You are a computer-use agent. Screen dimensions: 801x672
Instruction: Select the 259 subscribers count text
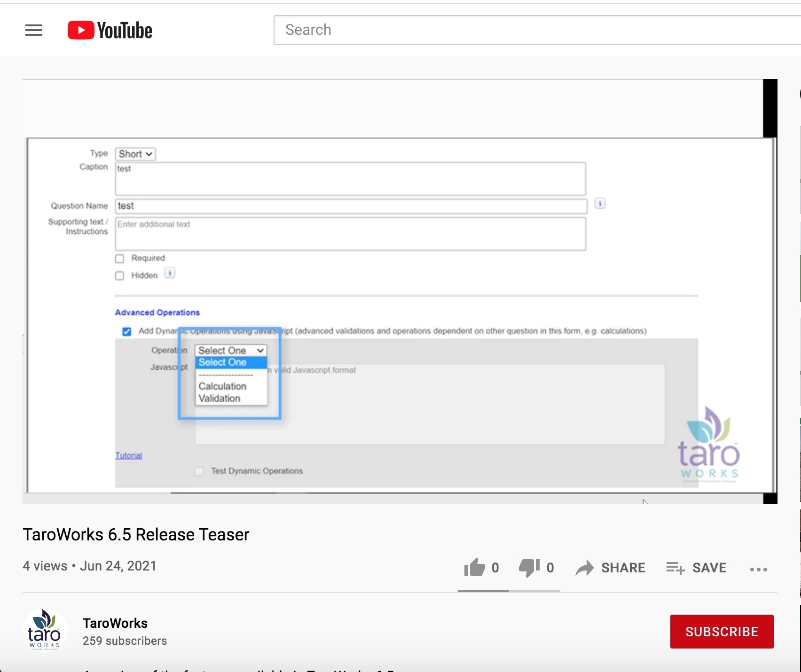(x=125, y=641)
